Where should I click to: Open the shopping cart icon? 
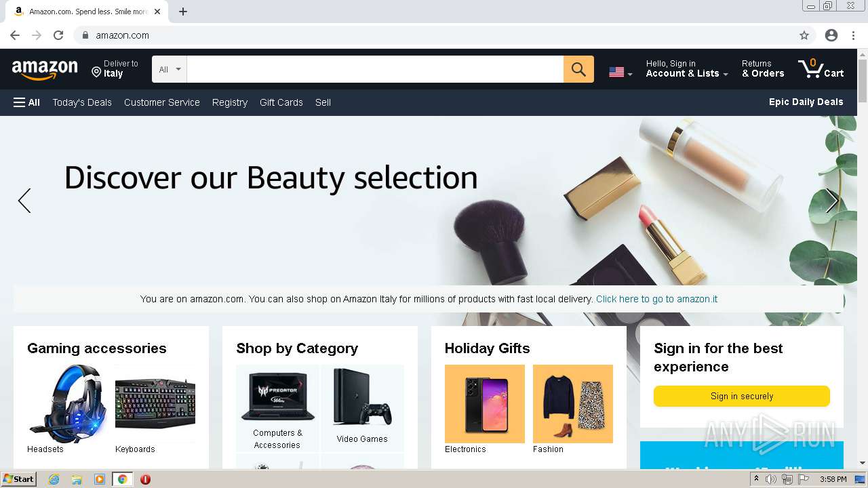[x=821, y=68]
